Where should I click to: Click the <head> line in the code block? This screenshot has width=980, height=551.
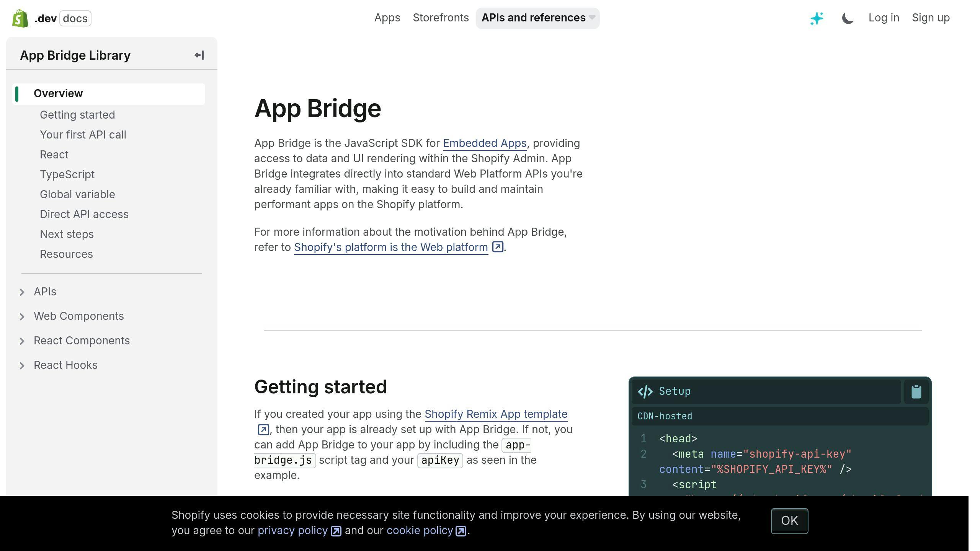pyautogui.click(x=678, y=439)
